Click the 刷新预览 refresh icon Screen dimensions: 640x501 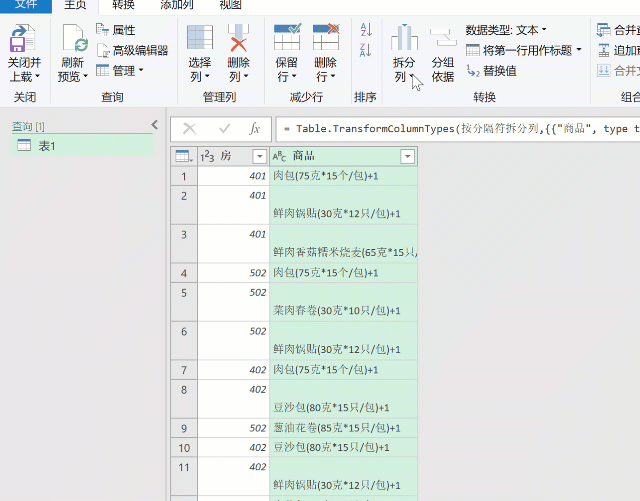(73, 41)
